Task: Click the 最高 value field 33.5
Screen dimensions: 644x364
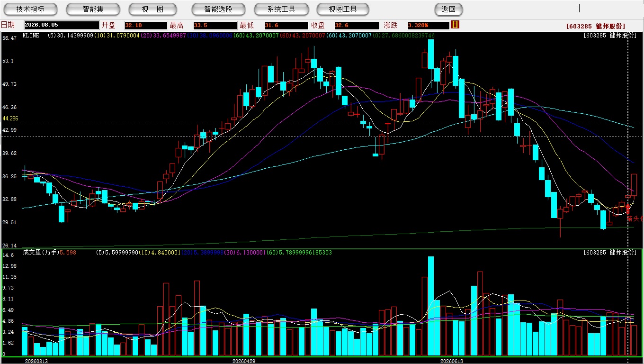Action: coord(215,25)
